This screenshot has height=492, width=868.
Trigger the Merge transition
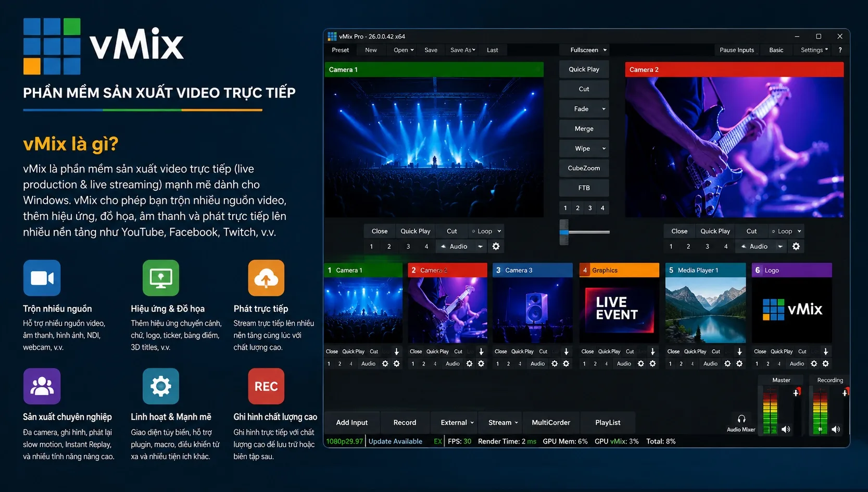pyautogui.click(x=584, y=129)
